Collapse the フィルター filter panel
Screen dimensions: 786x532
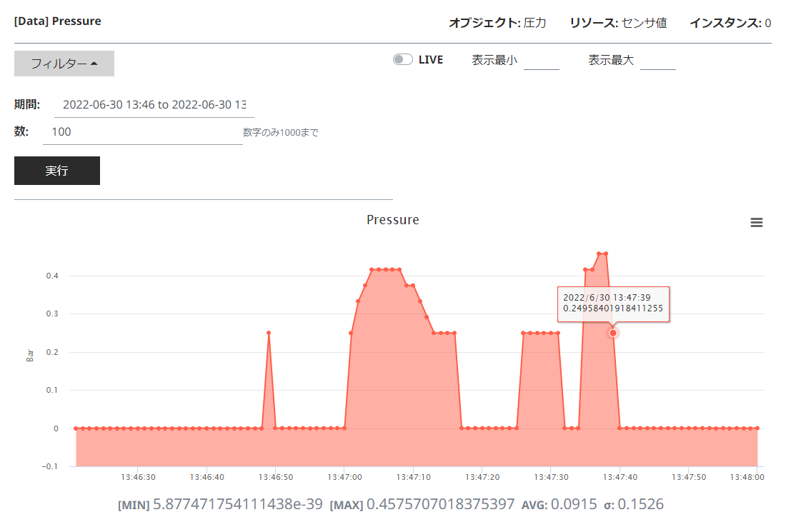tap(64, 64)
